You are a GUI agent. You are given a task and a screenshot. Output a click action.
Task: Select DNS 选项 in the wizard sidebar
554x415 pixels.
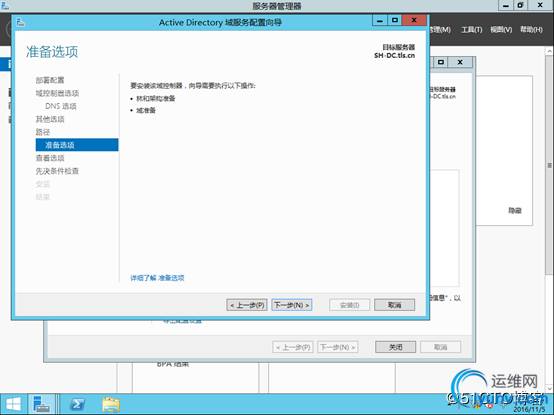[61, 106]
